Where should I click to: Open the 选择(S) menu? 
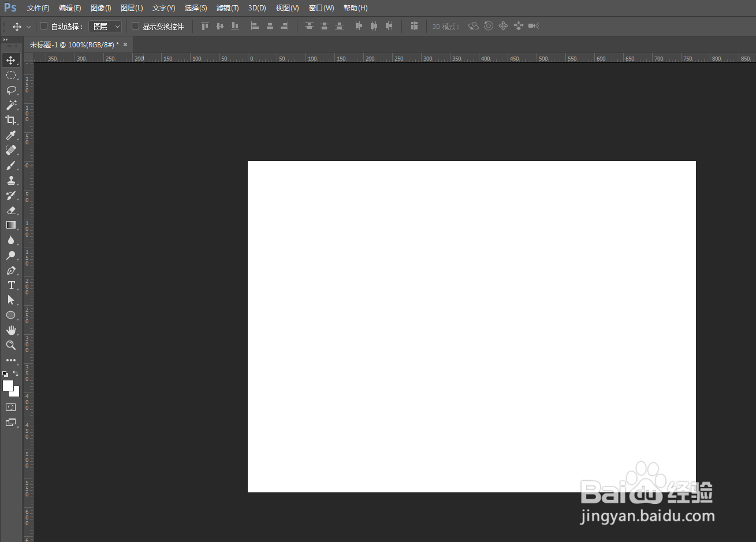[x=196, y=8]
